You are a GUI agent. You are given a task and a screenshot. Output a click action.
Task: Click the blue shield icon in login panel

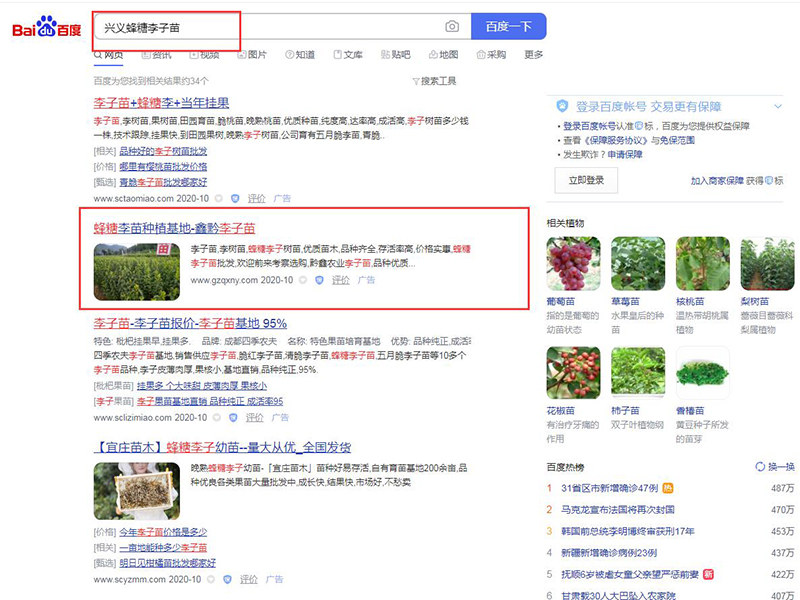coord(562,106)
